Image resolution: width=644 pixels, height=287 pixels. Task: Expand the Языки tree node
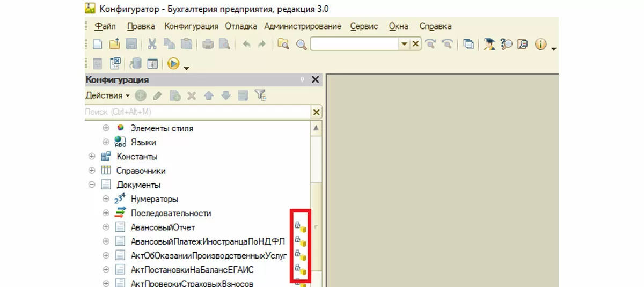click(x=106, y=142)
